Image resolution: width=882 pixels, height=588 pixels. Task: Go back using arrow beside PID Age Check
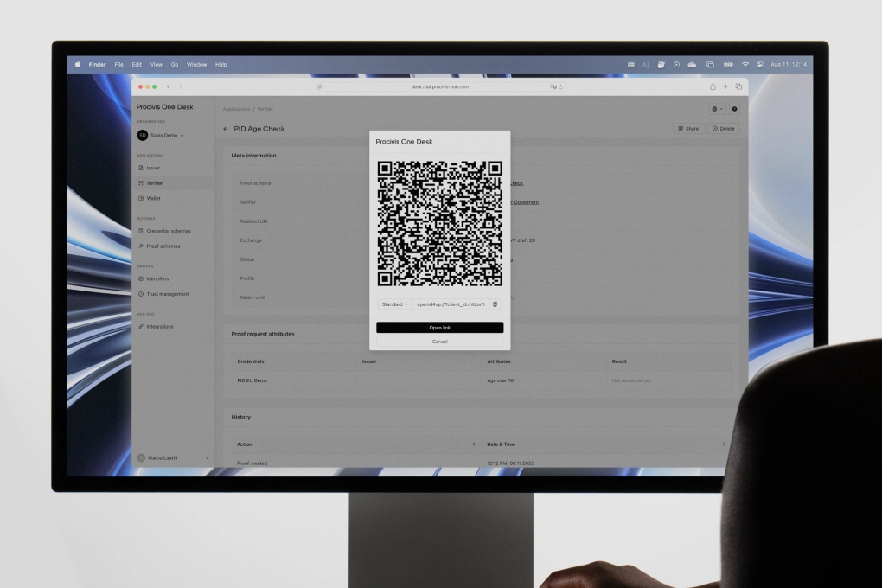tap(226, 129)
